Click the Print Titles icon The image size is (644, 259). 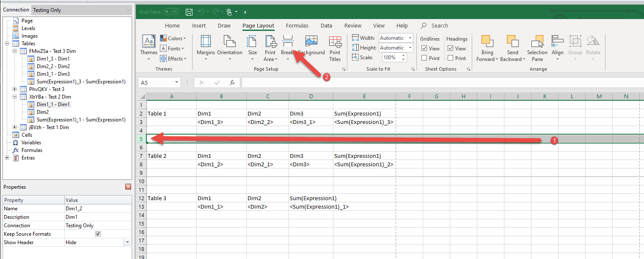[x=335, y=46]
